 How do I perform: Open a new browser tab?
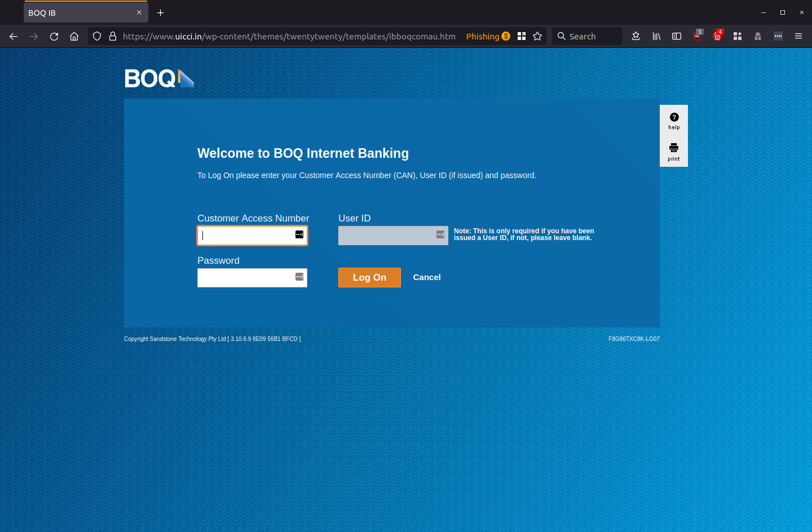[161, 12]
